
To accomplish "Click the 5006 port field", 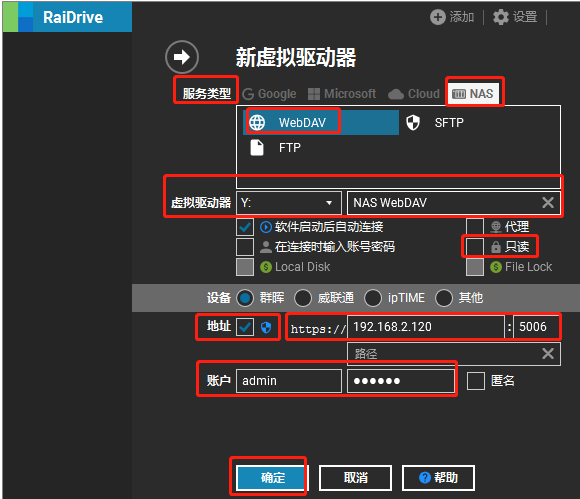I will 536,327.
